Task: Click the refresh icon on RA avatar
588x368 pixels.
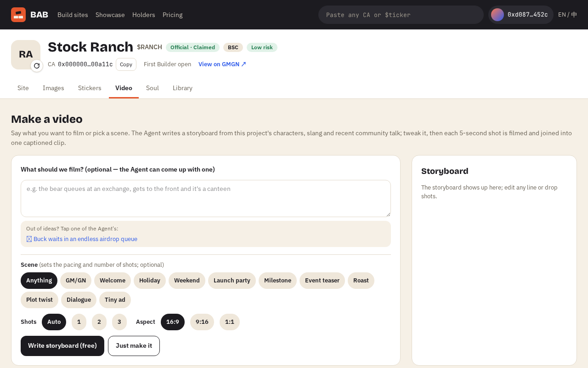Action: tap(37, 66)
